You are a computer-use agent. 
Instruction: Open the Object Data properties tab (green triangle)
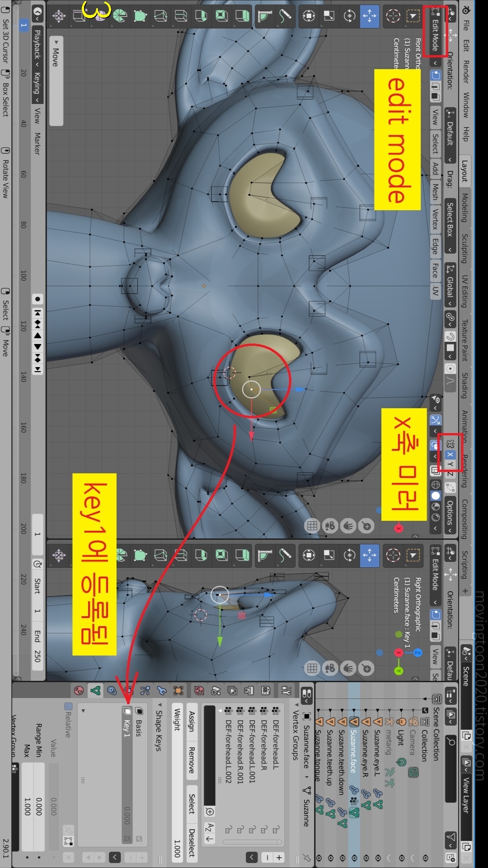(x=95, y=690)
